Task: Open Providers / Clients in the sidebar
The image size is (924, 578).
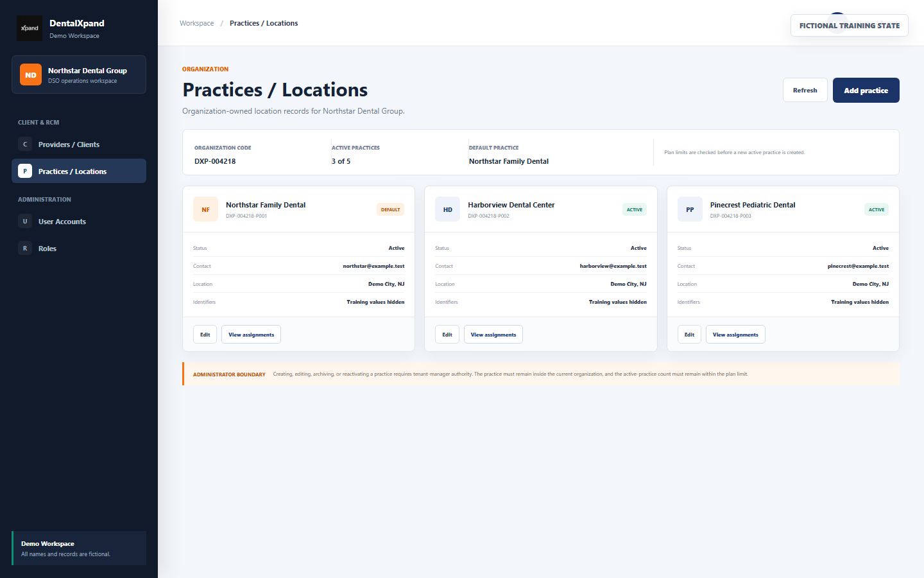Action: (79, 144)
